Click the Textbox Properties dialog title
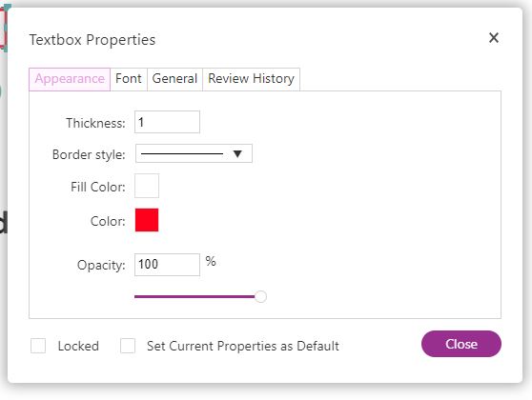532x400 pixels. 92,40
